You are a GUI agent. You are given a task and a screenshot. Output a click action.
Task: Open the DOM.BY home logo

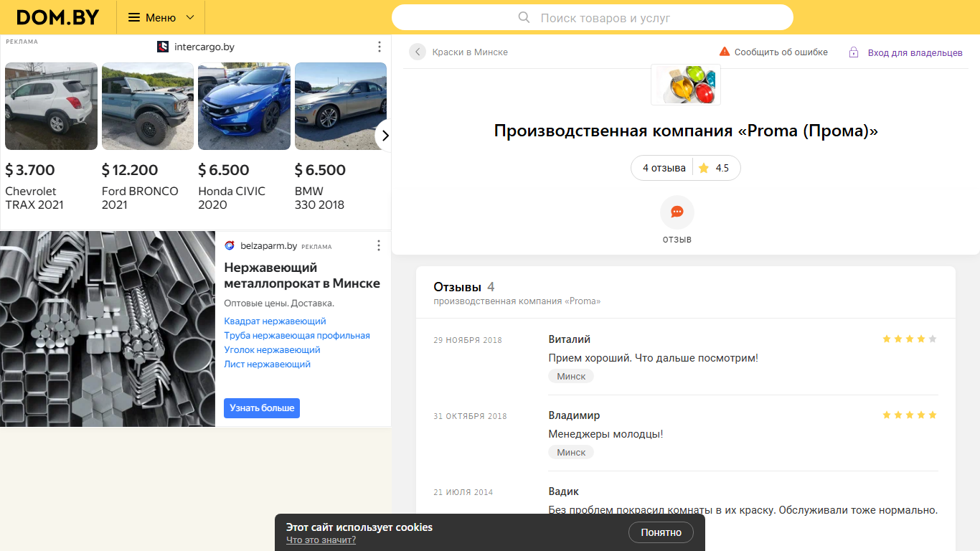58,17
